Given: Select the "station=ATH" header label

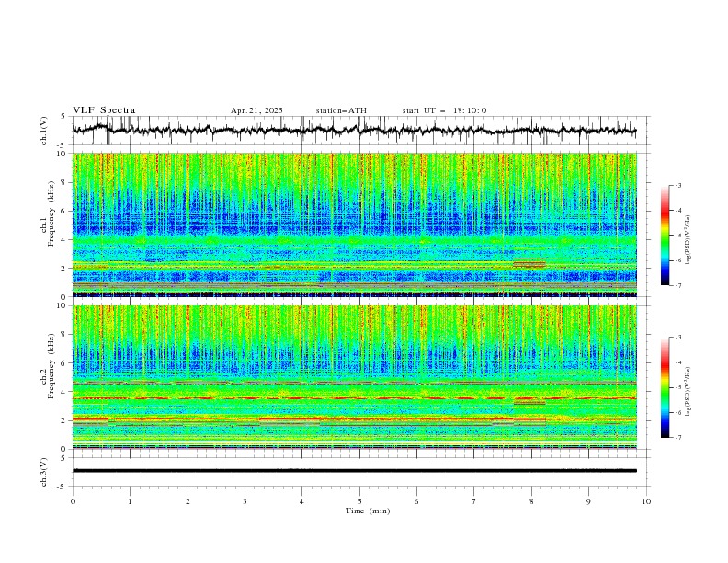Looking at the screenshot, I should pyautogui.click(x=341, y=110).
